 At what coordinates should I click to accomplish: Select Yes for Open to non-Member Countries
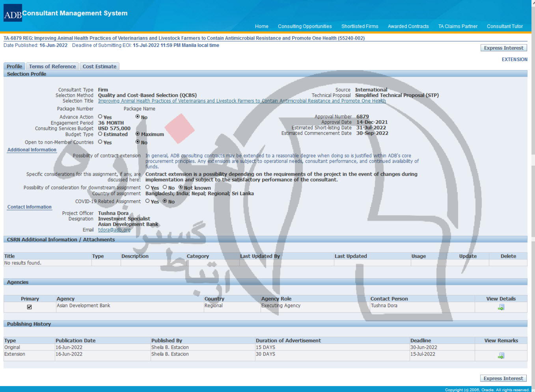coord(100,142)
